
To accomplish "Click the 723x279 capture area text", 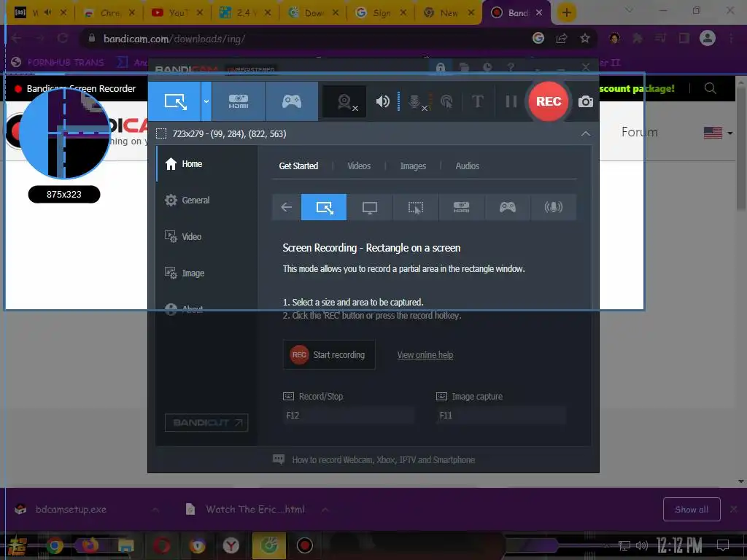I will tap(229, 134).
